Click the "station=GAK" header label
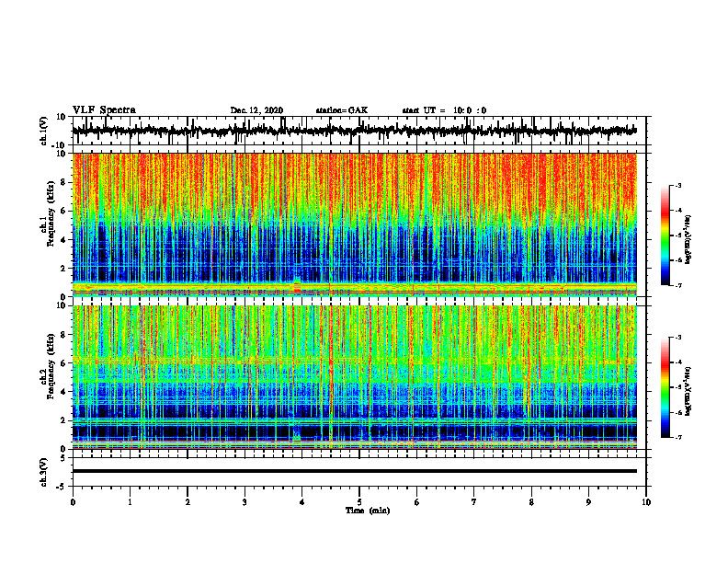This screenshot has width=728, height=563. pos(342,110)
